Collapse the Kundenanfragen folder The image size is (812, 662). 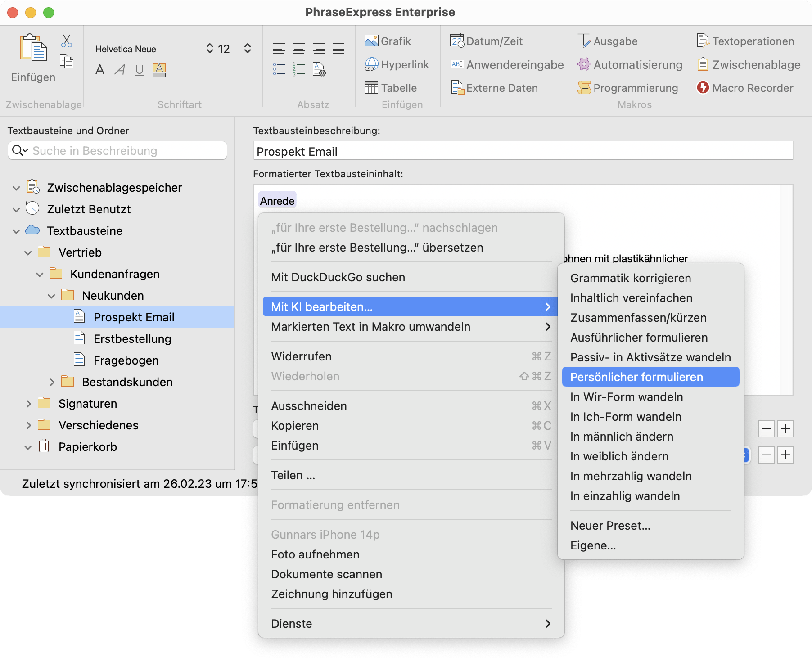click(x=40, y=274)
